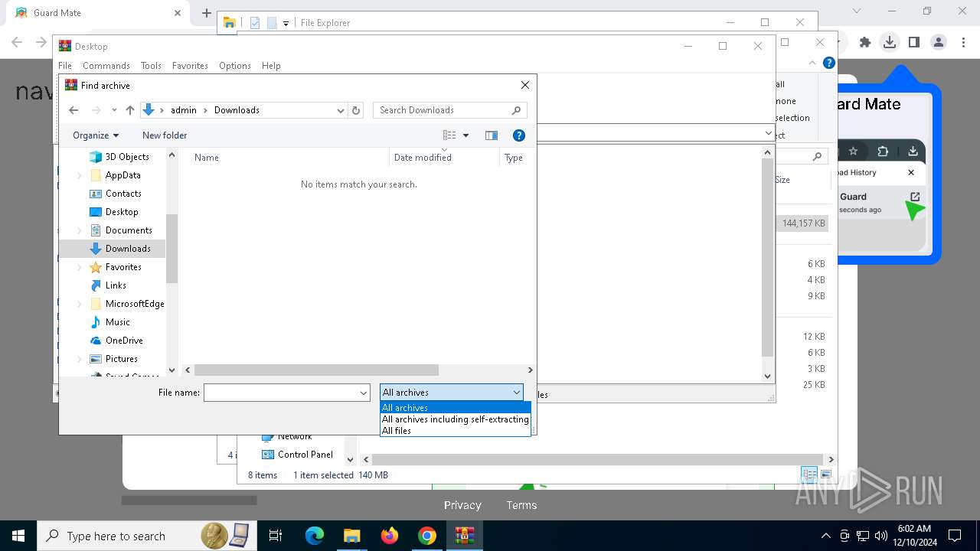Expand the MicrosoftEdge tree node
The width and height of the screenshot is (980, 551).
point(80,304)
